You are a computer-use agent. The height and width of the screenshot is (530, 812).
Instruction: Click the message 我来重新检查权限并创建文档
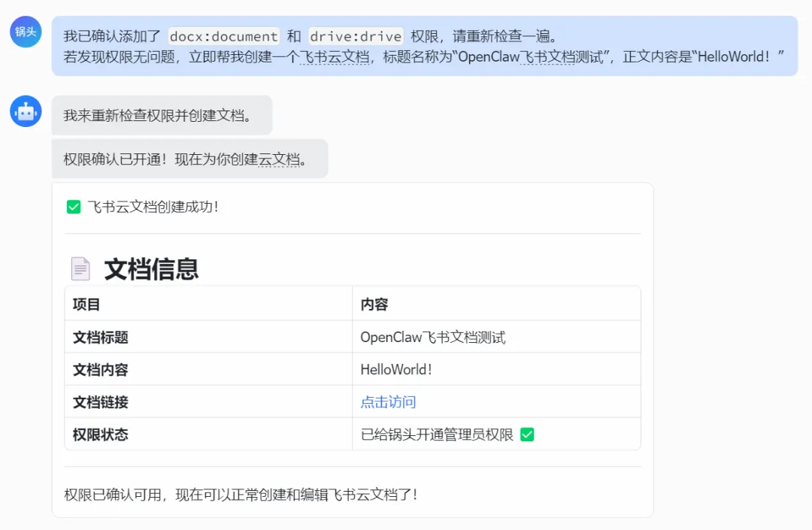coord(162,116)
